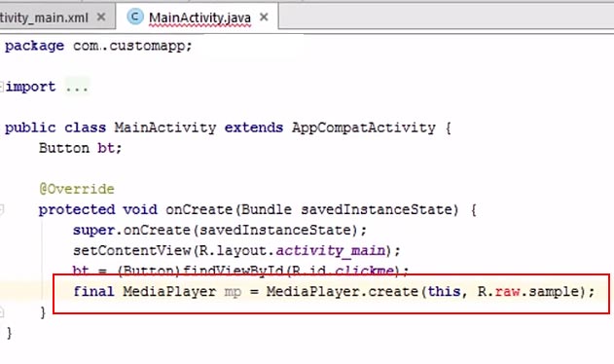Click the onCreate closing brace fold marker
This screenshot has width=614, height=364.
tap(2, 312)
